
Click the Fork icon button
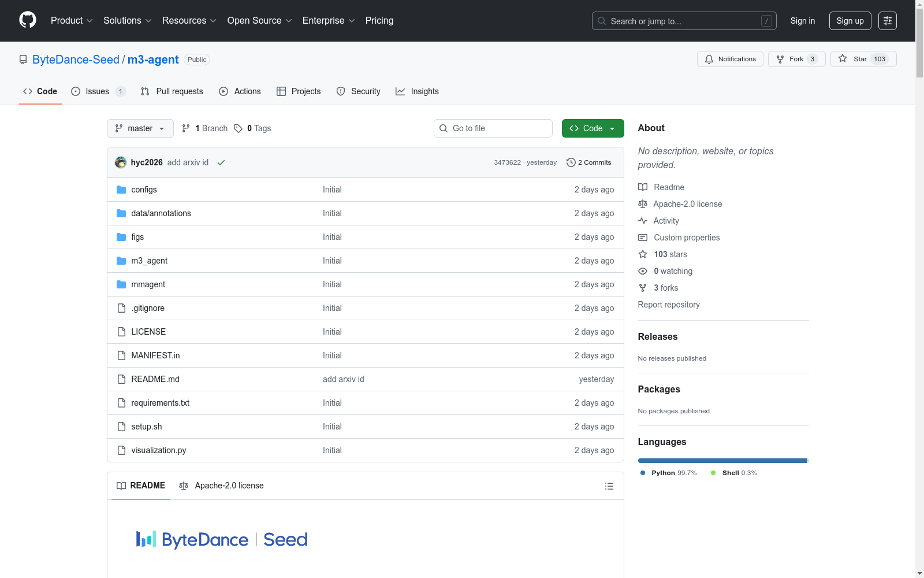pos(780,59)
